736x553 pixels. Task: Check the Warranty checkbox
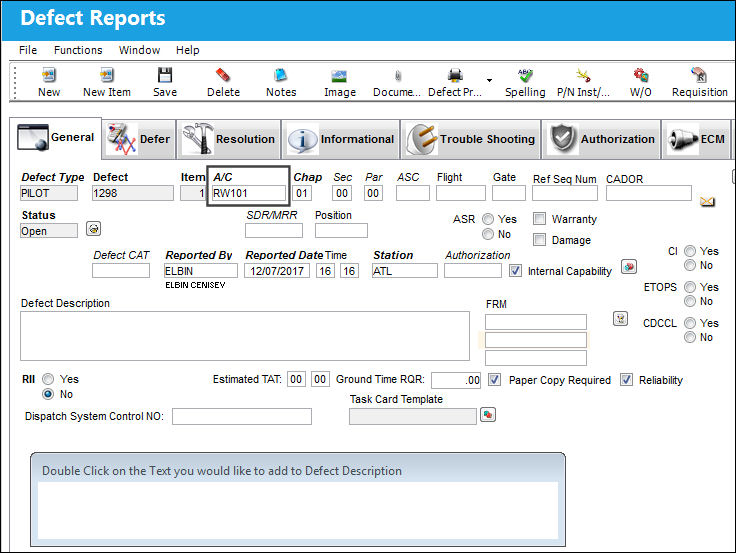[540, 219]
